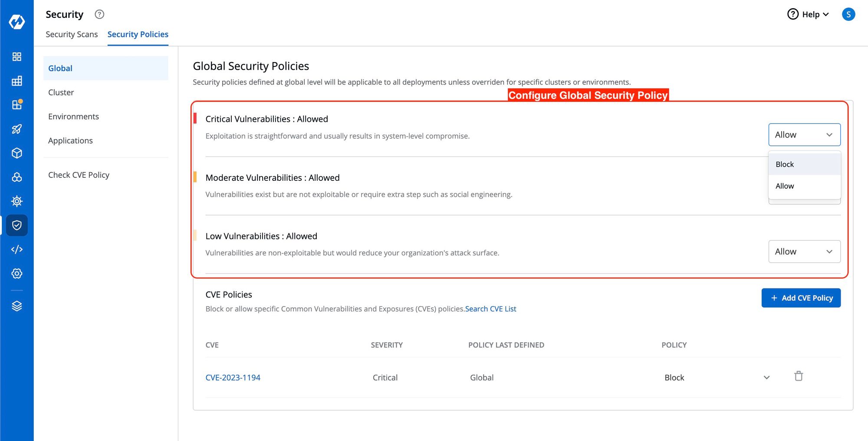
Task: Open Applications policies section
Action: click(106, 140)
